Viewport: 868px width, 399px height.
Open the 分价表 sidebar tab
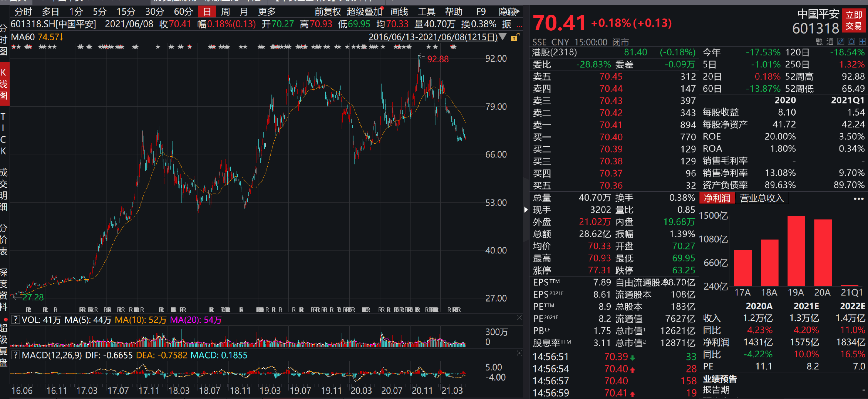[4, 239]
